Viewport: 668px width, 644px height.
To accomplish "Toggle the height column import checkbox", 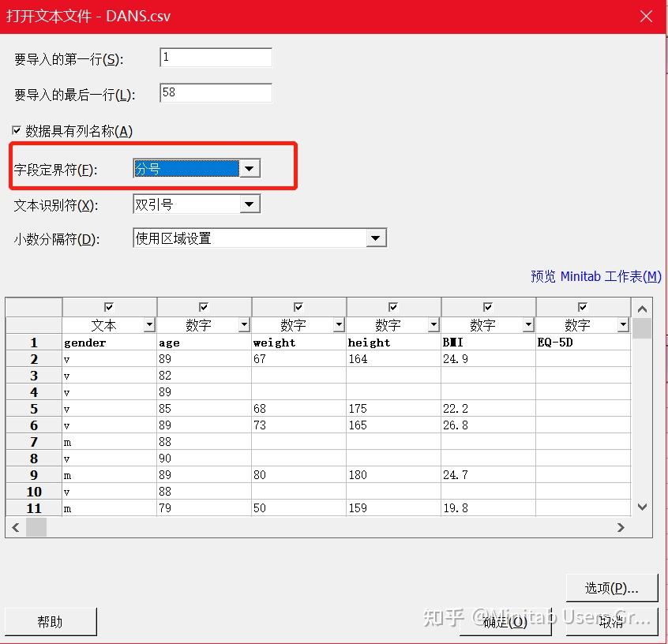I will 393,307.
